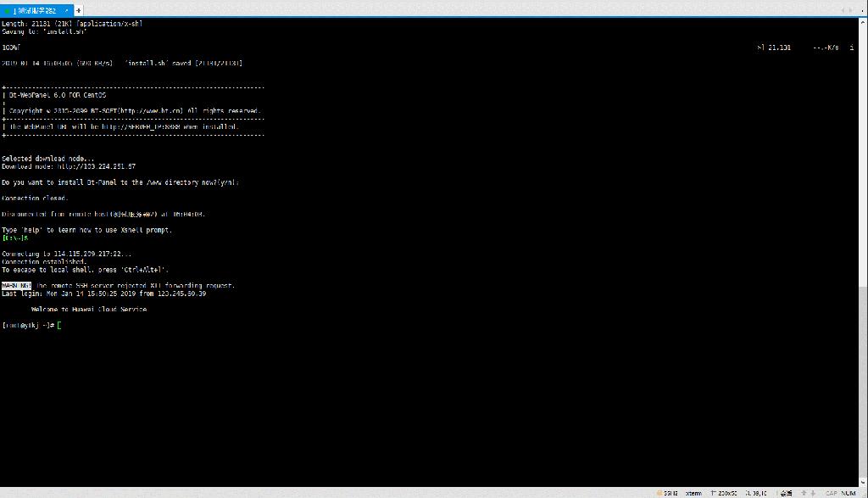Image resolution: width=868 pixels, height=498 pixels.
Task: Click the cursor position status entry
Action: point(756,493)
